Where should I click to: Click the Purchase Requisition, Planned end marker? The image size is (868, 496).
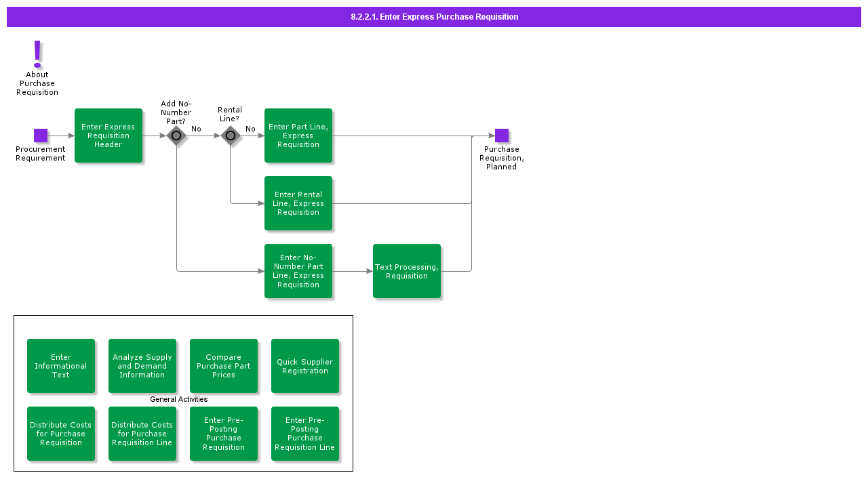coord(502,136)
